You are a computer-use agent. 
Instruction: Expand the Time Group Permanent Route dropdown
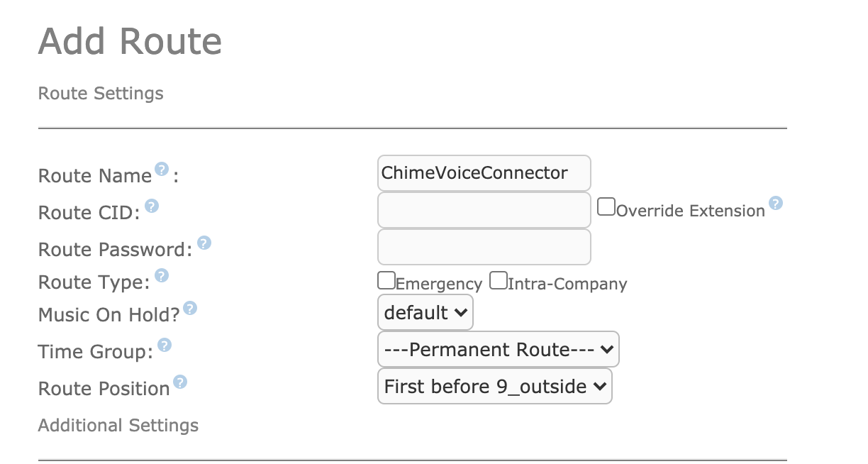499,350
